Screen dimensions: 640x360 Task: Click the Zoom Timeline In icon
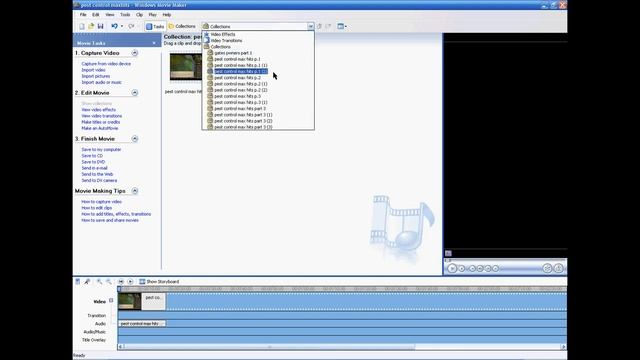click(99, 281)
